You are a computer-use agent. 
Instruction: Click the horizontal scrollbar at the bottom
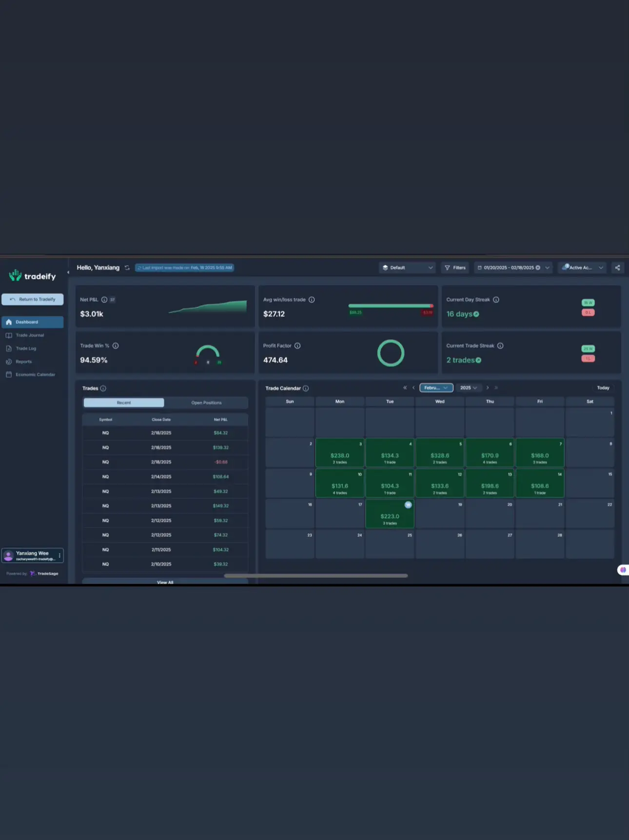[315, 576]
